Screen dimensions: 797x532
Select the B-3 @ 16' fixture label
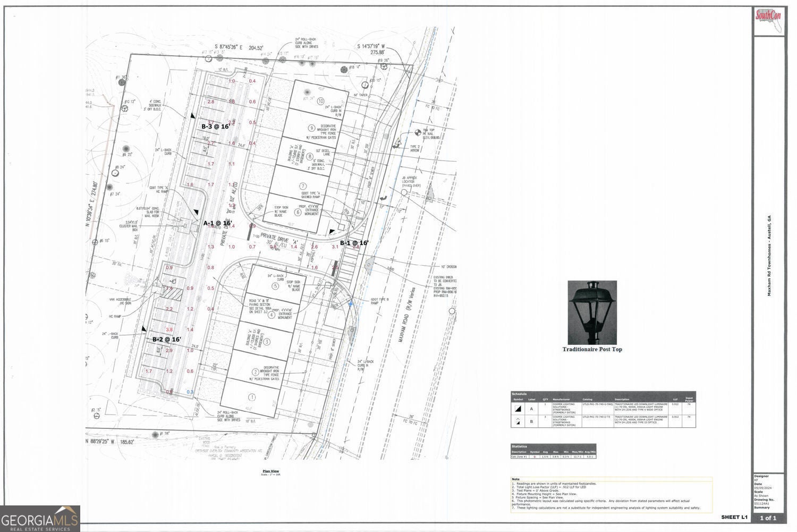[215, 126]
